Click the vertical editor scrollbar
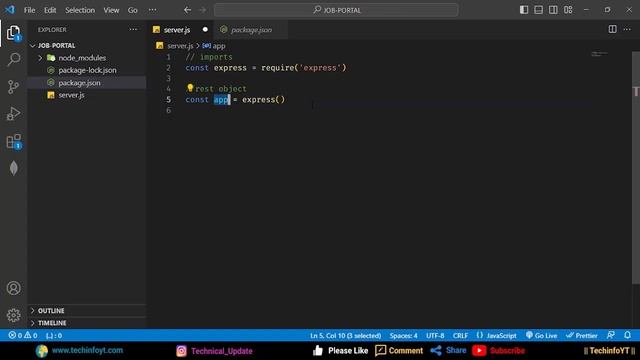This screenshot has width=640, height=360. click(636, 167)
